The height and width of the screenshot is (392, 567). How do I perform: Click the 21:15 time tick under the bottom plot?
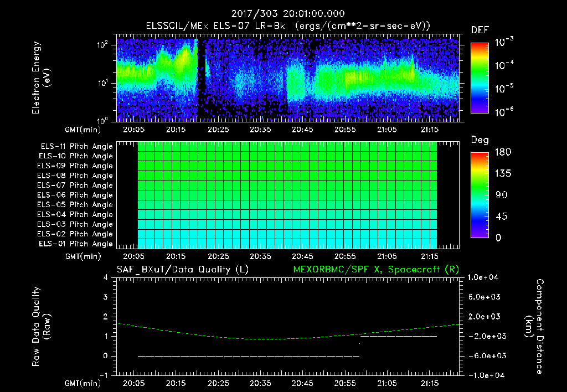(x=430, y=383)
